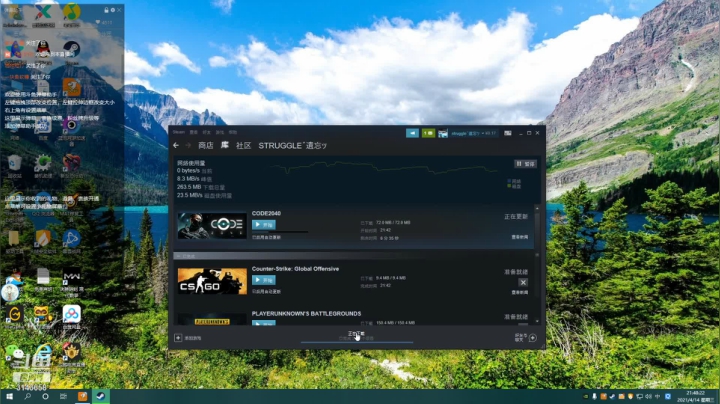
Task: Switch to the 库 library tab
Action: pos(225,145)
